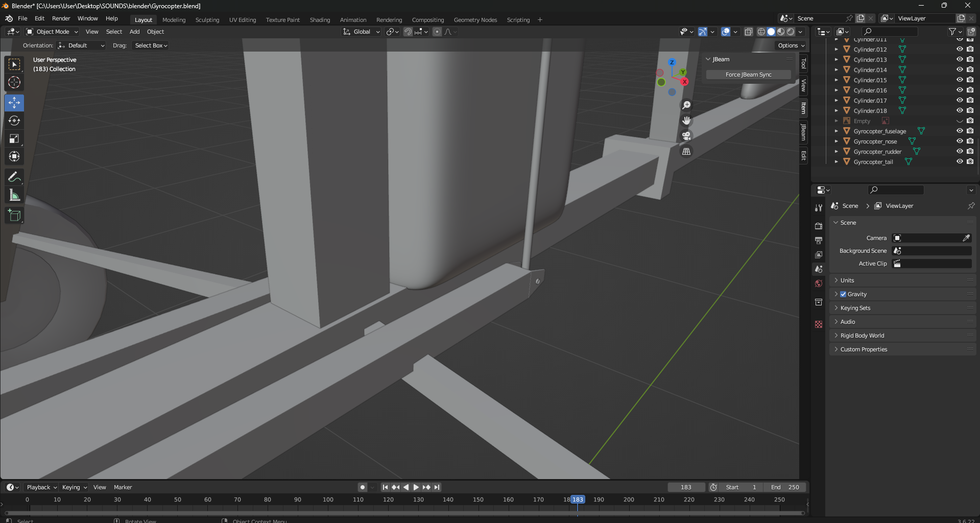
Task: Hide Gyrocopter_fuselage using its eye icon
Action: click(x=960, y=131)
